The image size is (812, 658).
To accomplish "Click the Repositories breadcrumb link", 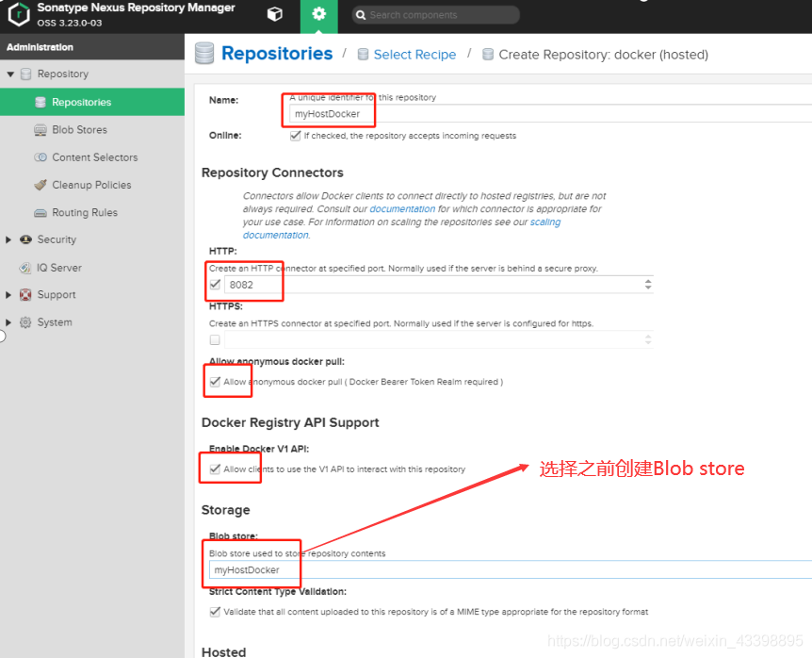I will pyautogui.click(x=277, y=54).
